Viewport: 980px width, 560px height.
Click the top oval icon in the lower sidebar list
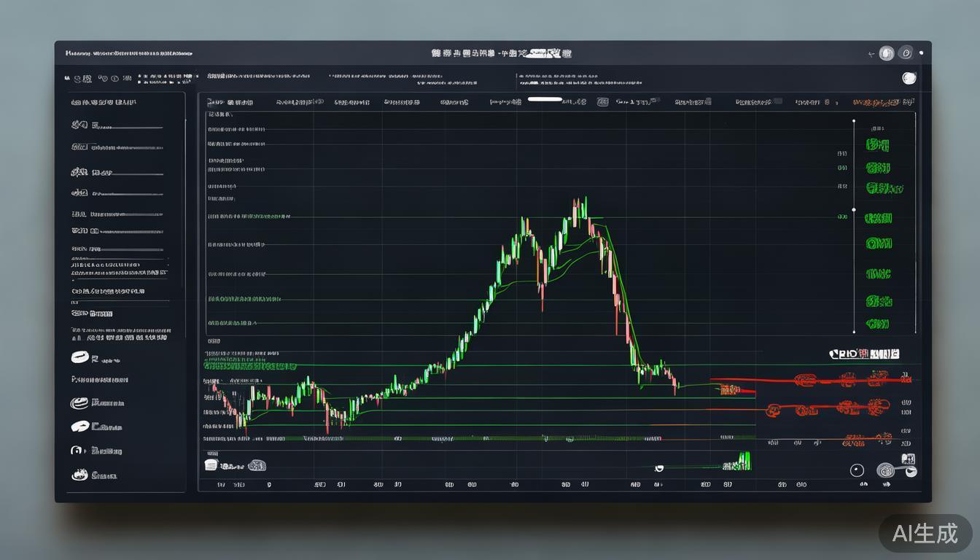tap(79, 357)
